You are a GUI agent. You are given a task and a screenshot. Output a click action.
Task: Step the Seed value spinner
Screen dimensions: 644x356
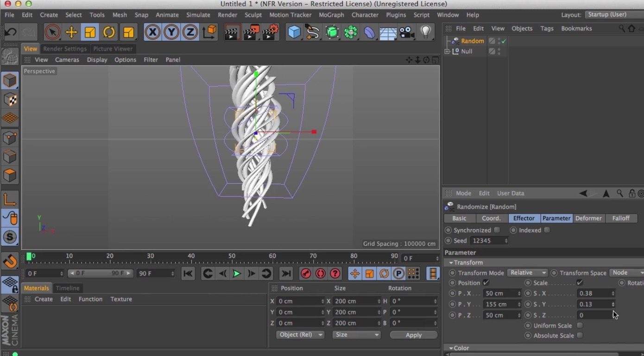pos(506,241)
